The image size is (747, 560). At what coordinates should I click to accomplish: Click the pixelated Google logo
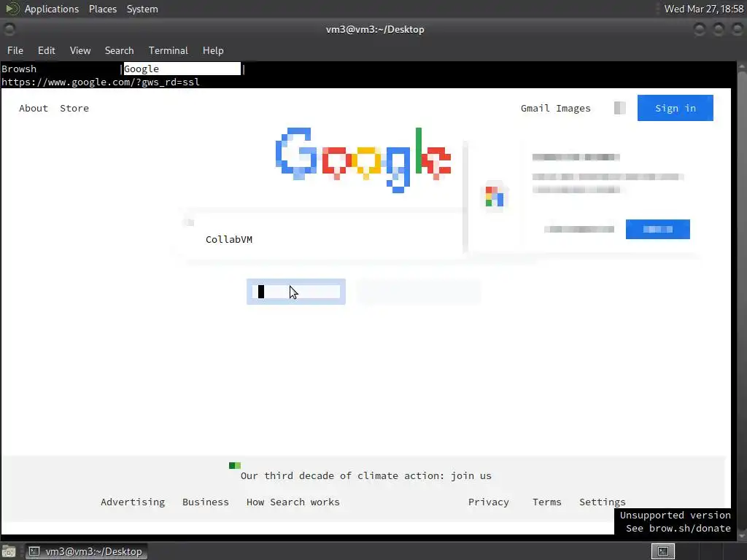click(x=363, y=160)
